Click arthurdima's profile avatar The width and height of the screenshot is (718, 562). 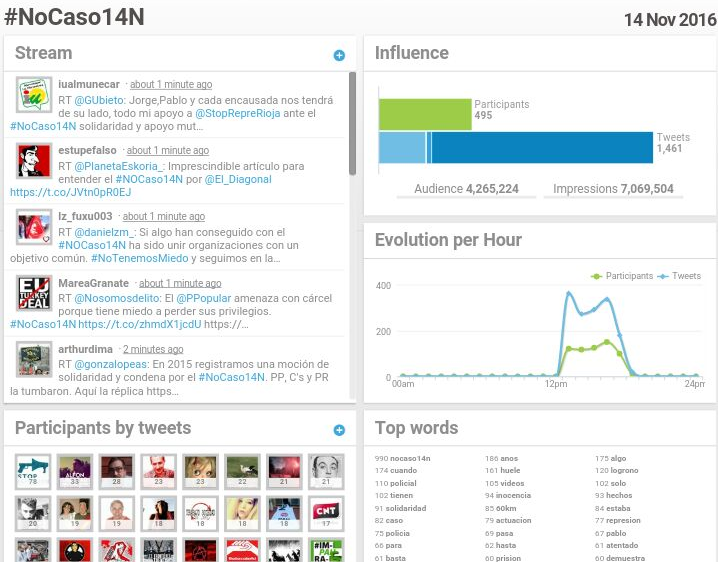(34, 360)
